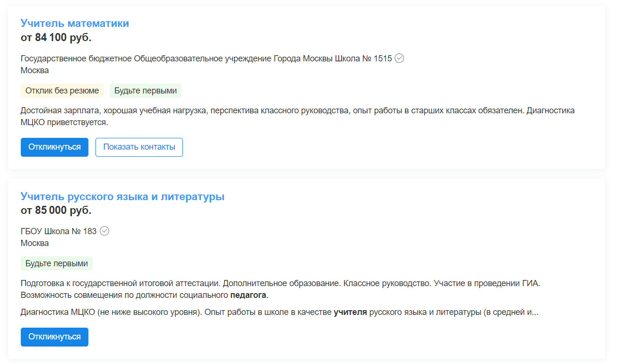
Task: Click requirement text Диагностика МЦКО (не ниже высокого уровня)
Action: tap(280, 312)
